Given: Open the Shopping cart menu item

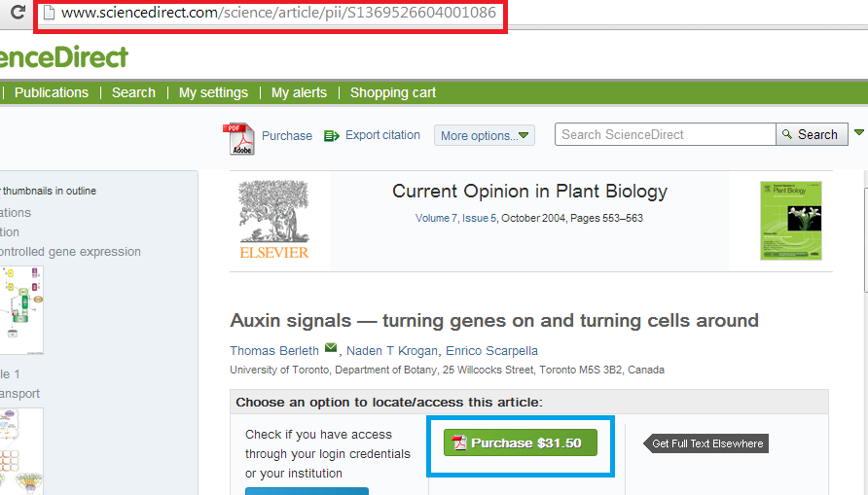Looking at the screenshot, I should [393, 92].
